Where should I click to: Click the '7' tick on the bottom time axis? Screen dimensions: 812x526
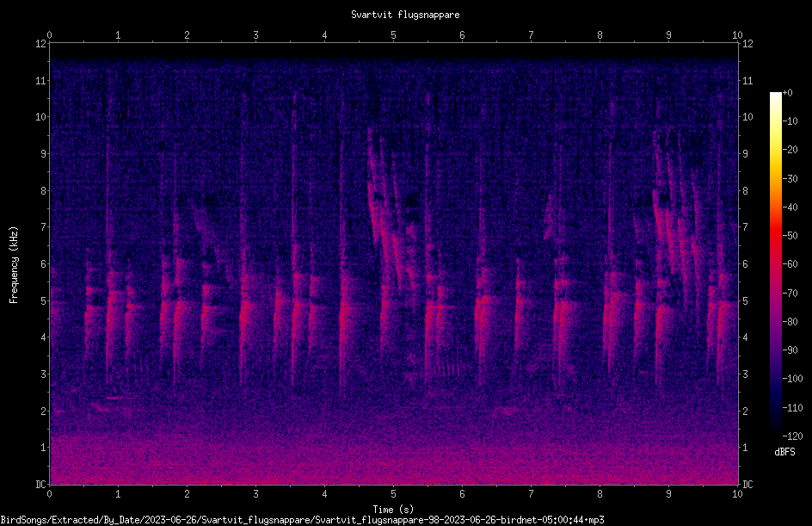[x=531, y=494]
